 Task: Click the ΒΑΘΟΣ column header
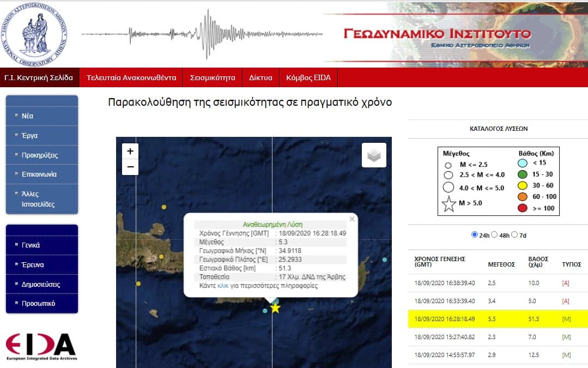538,262
